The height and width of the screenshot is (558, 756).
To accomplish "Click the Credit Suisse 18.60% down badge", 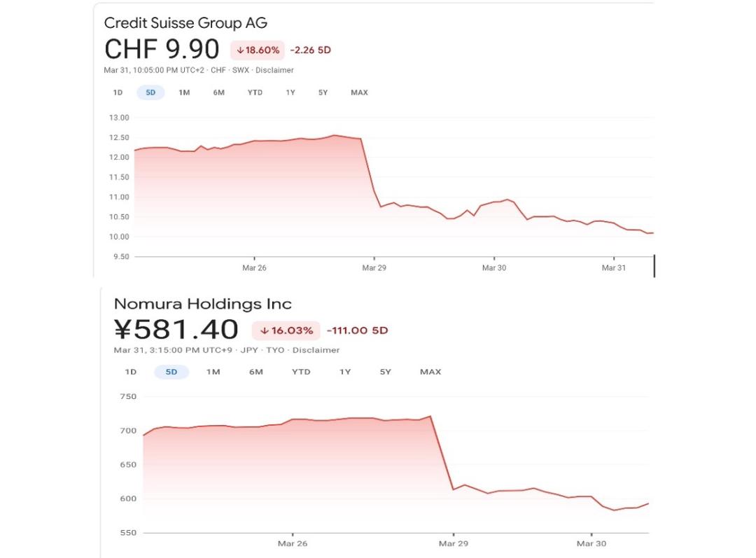I will pyautogui.click(x=258, y=50).
